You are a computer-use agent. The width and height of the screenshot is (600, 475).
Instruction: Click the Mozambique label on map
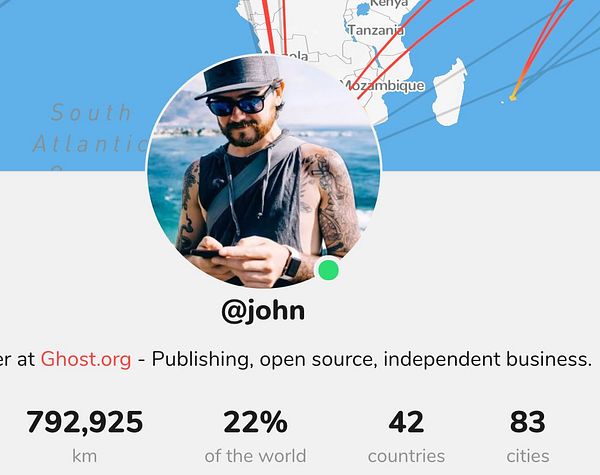click(x=384, y=85)
